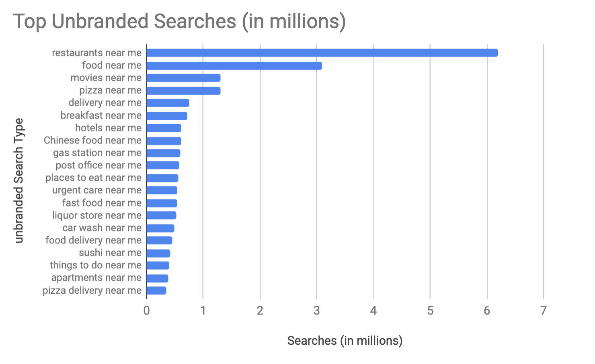Screen dimensions: 595x364
Task: Select the 'pizza near me' bar
Action: pyautogui.click(x=183, y=90)
